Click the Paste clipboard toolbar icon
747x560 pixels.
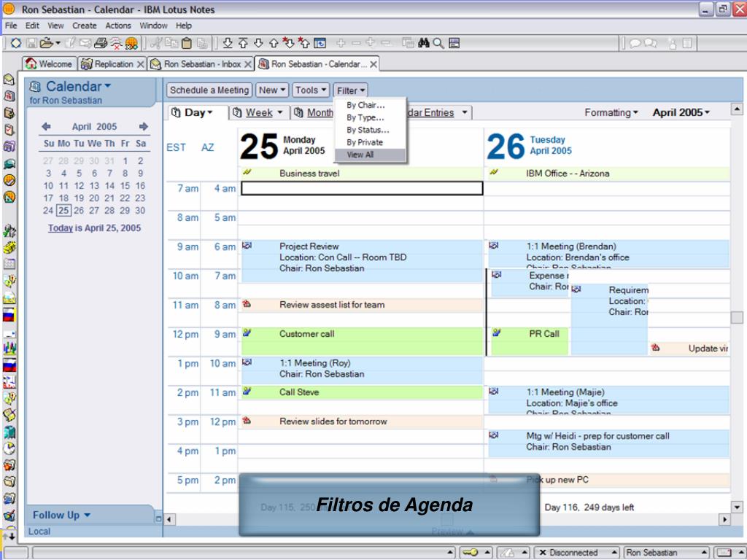click(x=187, y=43)
